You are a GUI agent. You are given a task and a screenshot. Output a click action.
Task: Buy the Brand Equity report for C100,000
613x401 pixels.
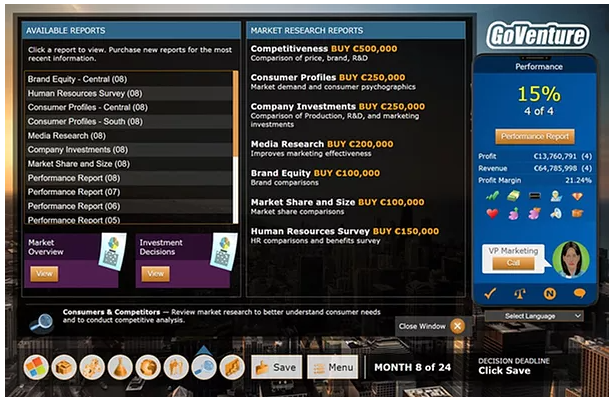click(x=347, y=173)
